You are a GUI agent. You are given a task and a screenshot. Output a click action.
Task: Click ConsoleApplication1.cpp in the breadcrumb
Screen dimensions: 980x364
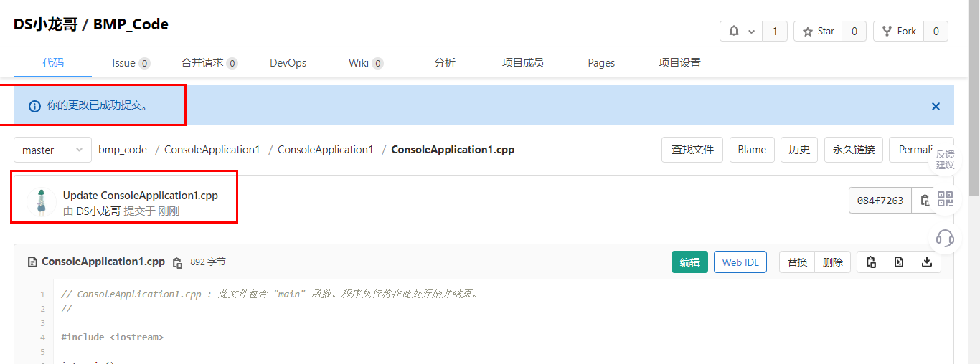(x=453, y=150)
